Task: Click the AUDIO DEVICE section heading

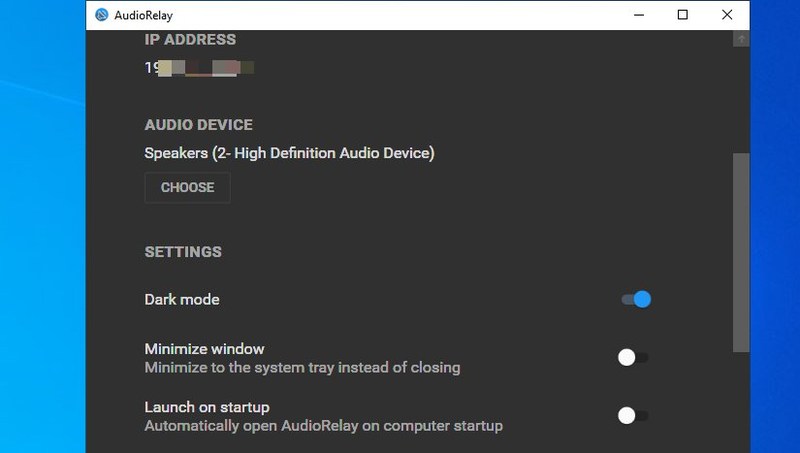Action: coord(198,125)
